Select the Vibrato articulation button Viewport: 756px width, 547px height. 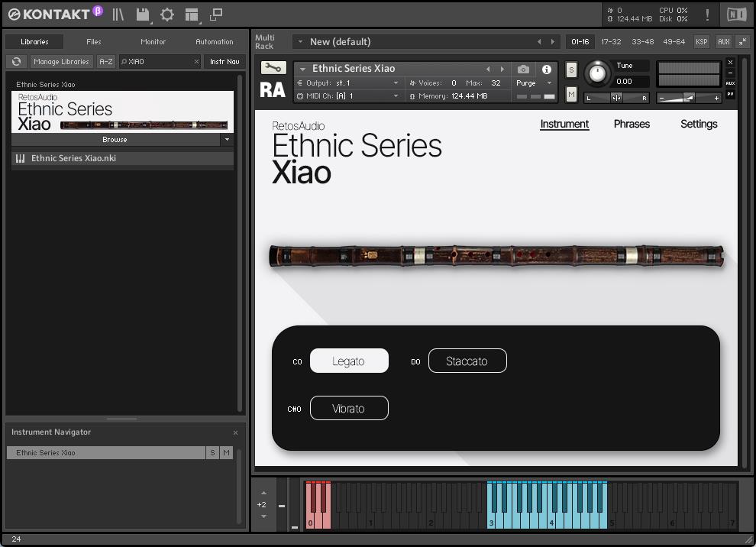pyautogui.click(x=349, y=408)
